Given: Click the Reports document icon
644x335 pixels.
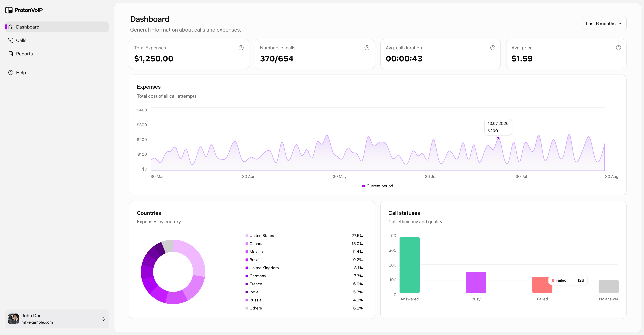Looking at the screenshot, I should pos(11,54).
